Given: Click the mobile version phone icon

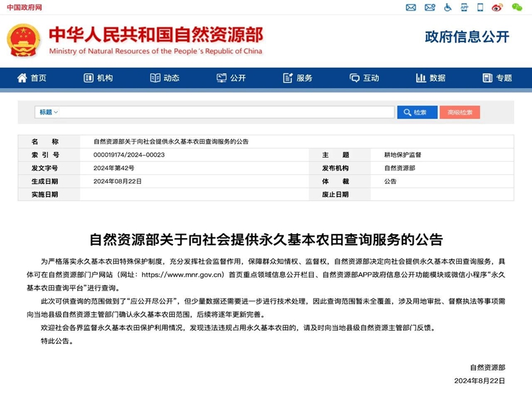Looking at the screenshot, I should [480, 7].
